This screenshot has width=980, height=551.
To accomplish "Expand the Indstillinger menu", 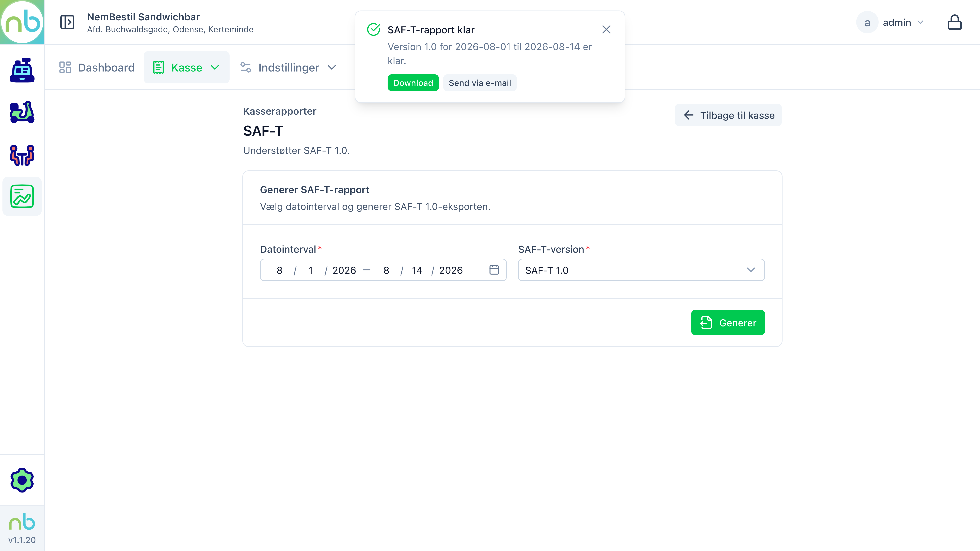I will coord(289,68).
